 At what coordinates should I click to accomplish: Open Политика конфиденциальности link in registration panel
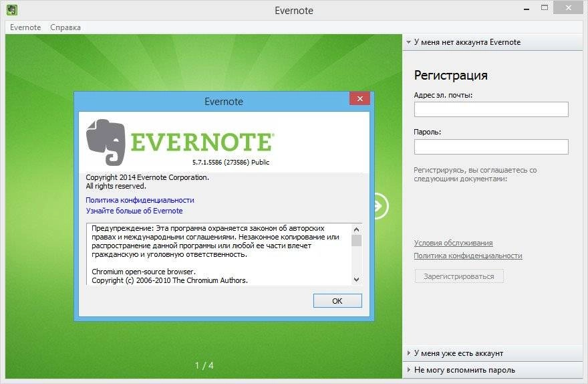pyautogui.click(x=468, y=256)
